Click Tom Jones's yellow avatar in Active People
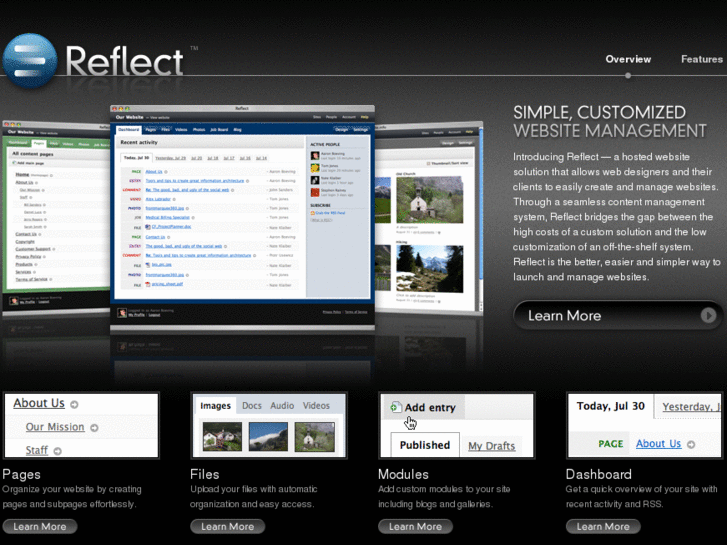Viewport: 727px width, 545px height. coord(315,168)
